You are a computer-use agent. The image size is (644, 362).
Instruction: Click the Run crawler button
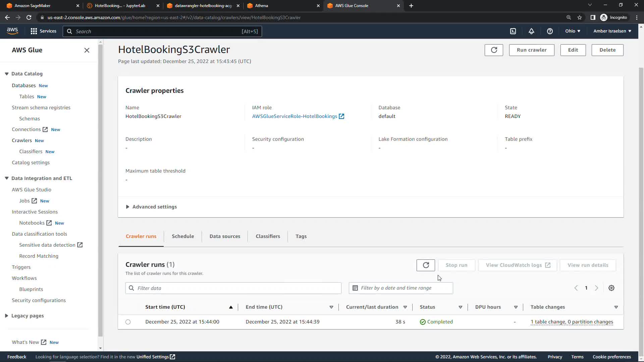point(532,50)
